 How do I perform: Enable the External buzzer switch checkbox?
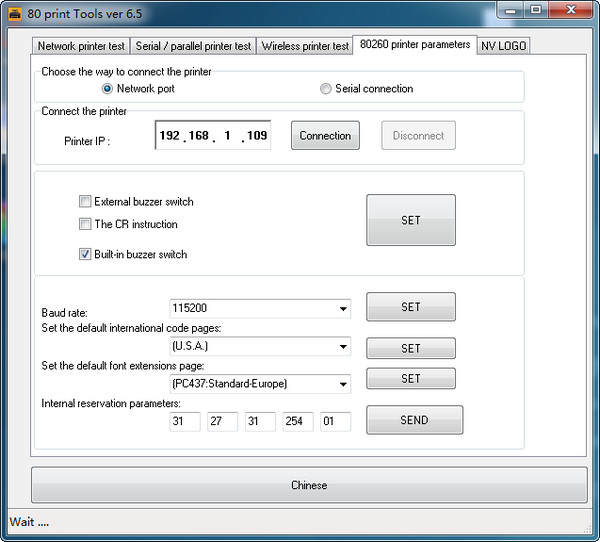click(x=85, y=201)
